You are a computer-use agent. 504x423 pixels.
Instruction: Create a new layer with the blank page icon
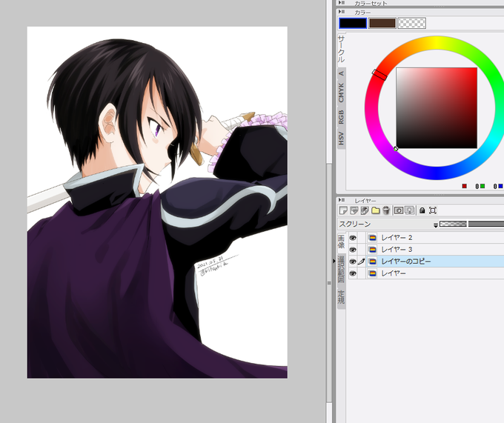343,210
